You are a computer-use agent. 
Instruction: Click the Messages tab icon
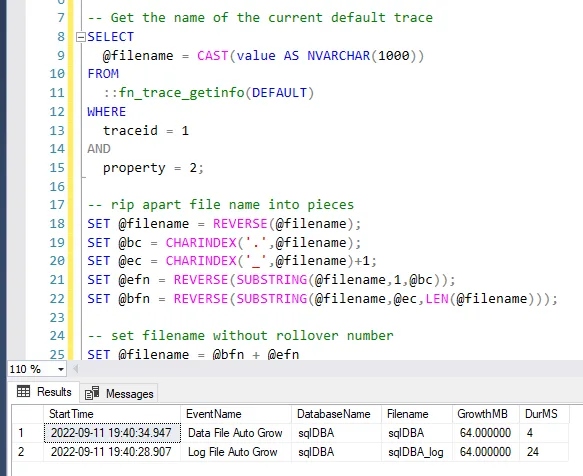click(91, 393)
